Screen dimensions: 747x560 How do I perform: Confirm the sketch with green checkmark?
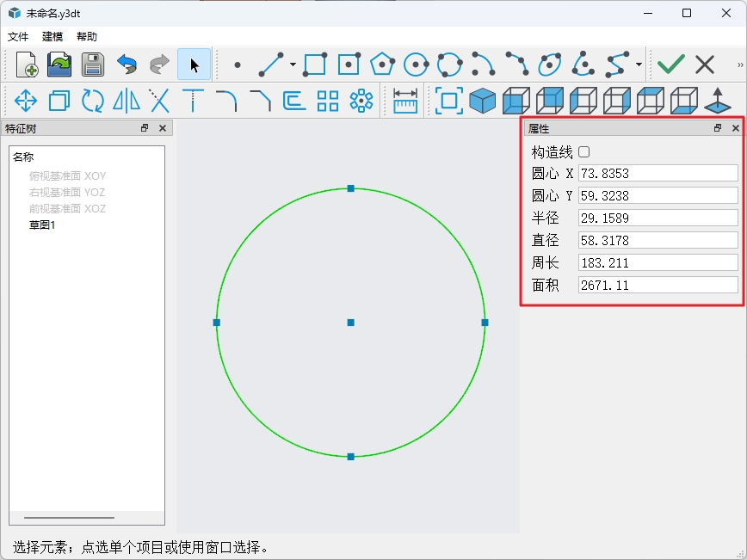click(670, 65)
